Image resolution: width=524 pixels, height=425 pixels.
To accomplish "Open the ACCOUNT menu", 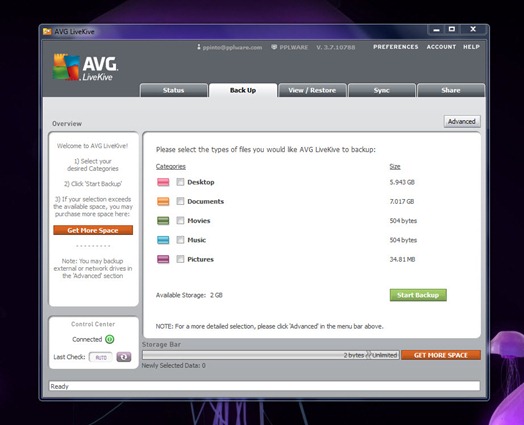I will pyautogui.click(x=441, y=47).
